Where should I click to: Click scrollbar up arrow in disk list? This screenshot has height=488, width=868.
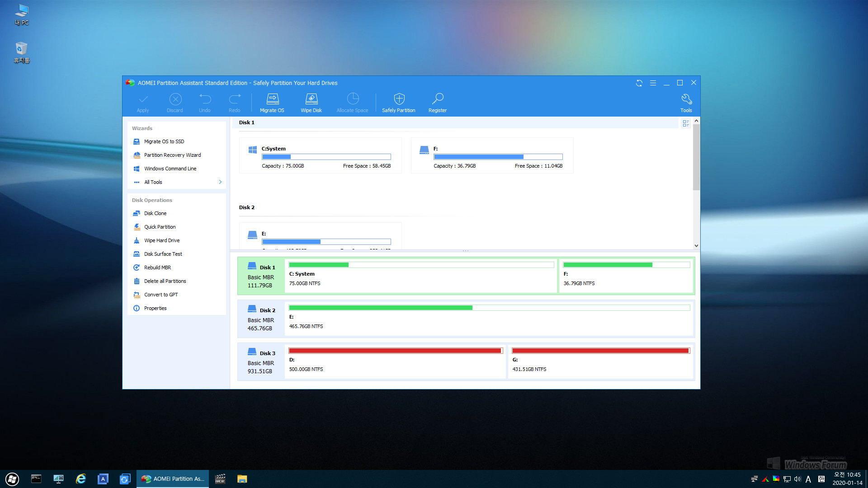coord(696,121)
